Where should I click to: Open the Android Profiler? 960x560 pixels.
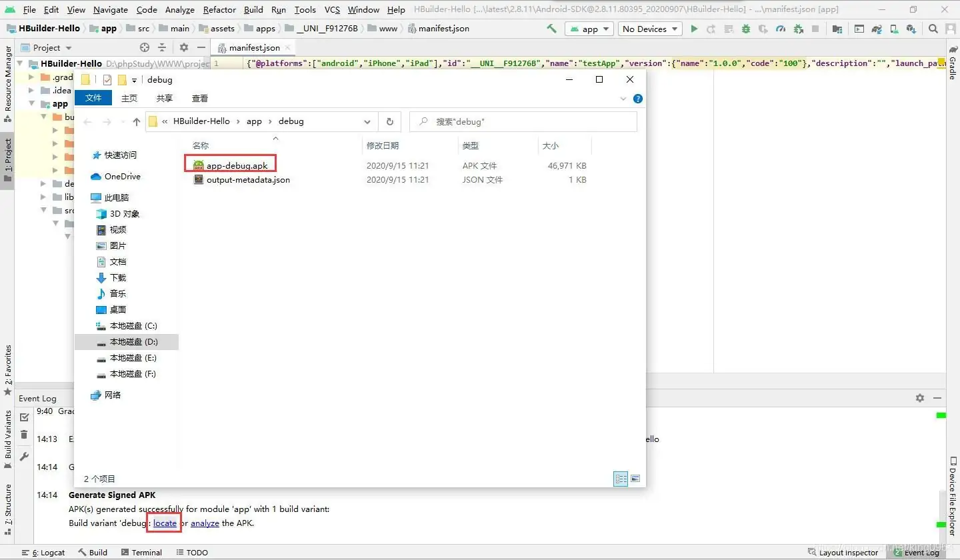point(780,29)
